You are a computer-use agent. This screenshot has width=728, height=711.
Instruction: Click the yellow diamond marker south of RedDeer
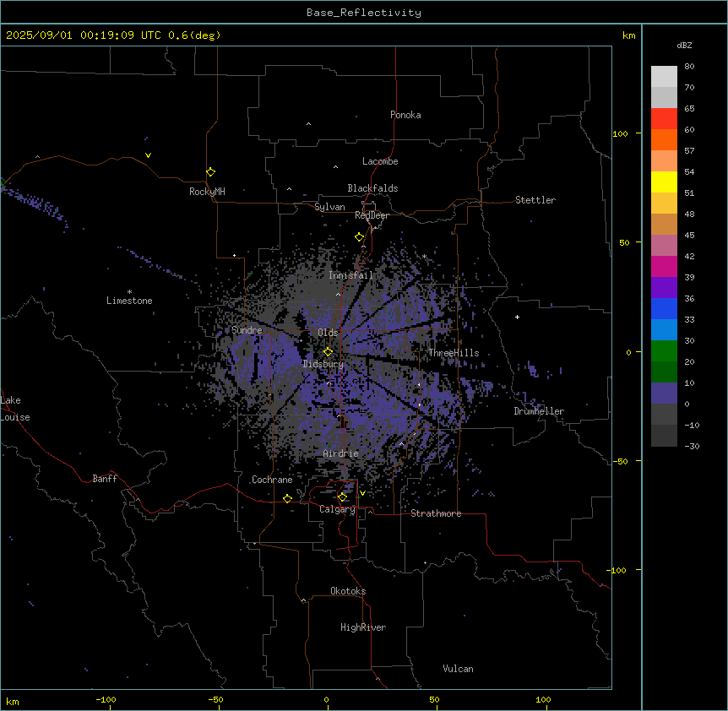359,237
